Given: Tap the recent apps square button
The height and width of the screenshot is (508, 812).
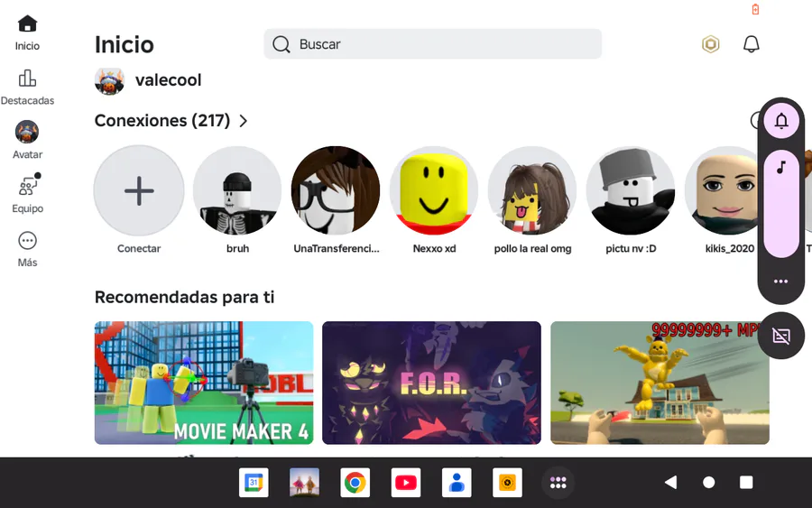Looking at the screenshot, I should (746, 483).
